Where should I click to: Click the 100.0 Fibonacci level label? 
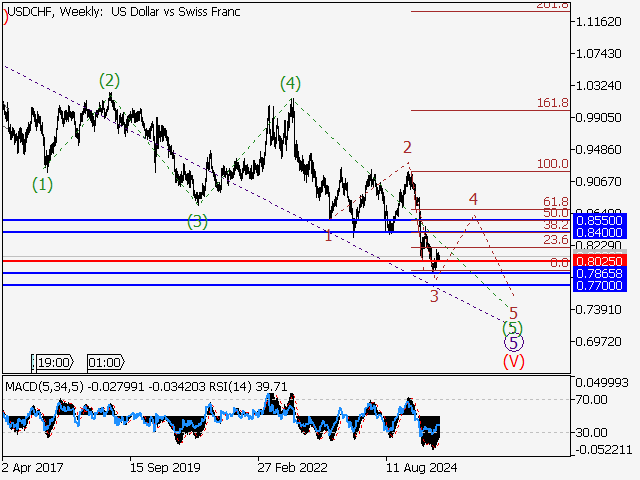(552, 164)
